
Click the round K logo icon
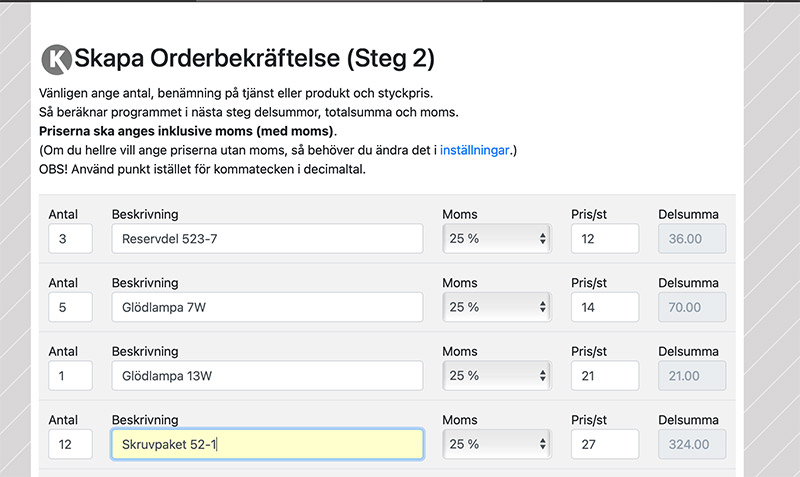tap(57, 59)
